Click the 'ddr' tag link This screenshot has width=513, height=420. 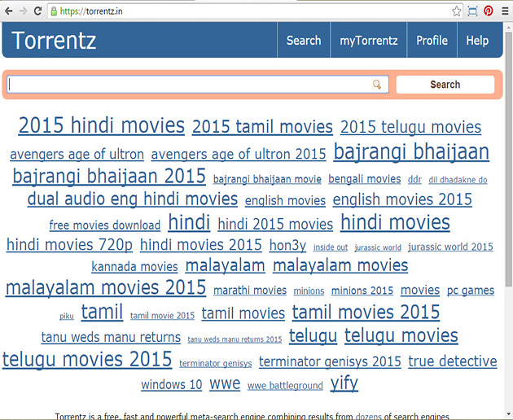coord(414,180)
